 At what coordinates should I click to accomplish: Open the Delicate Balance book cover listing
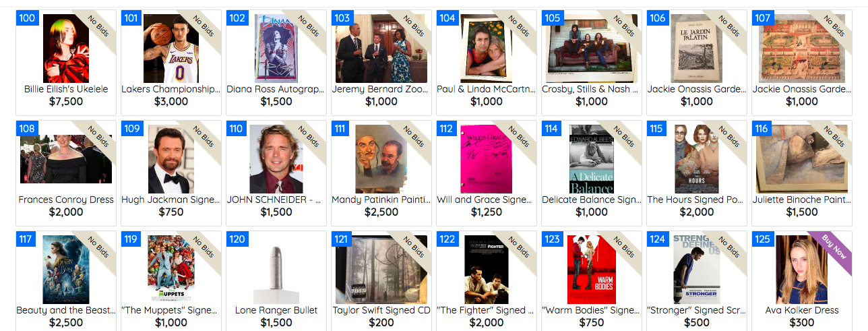tap(592, 159)
